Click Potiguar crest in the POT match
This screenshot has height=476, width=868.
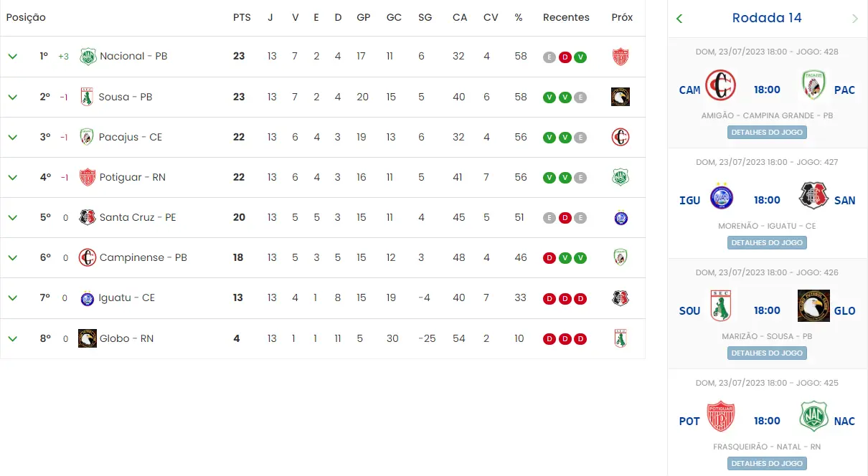click(721, 417)
